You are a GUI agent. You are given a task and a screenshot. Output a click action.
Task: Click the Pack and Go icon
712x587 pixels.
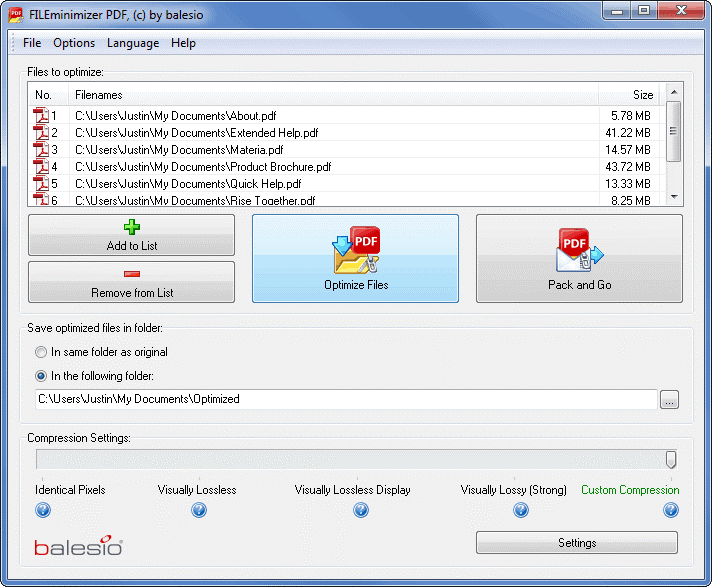coord(579,251)
